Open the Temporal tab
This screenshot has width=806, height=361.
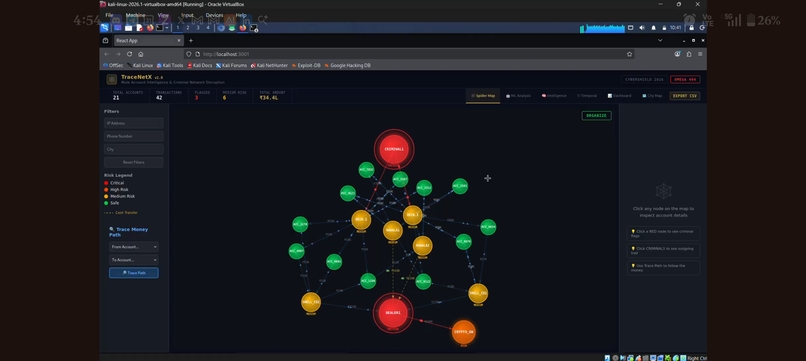pos(587,96)
